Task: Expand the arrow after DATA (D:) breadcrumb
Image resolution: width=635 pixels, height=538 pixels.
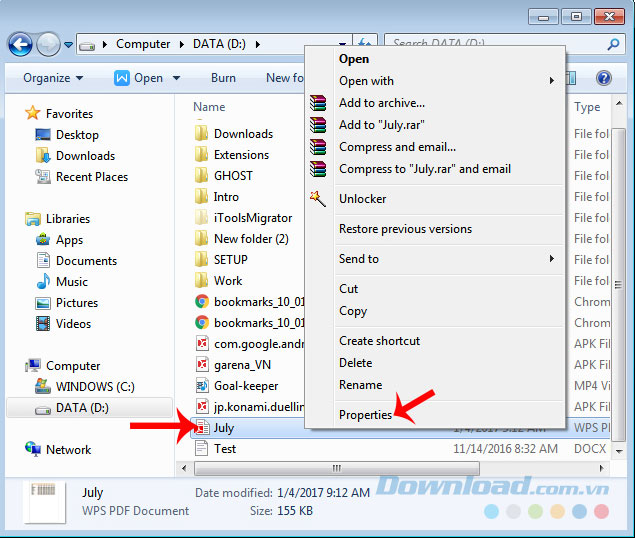Action: click(x=258, y=44)
